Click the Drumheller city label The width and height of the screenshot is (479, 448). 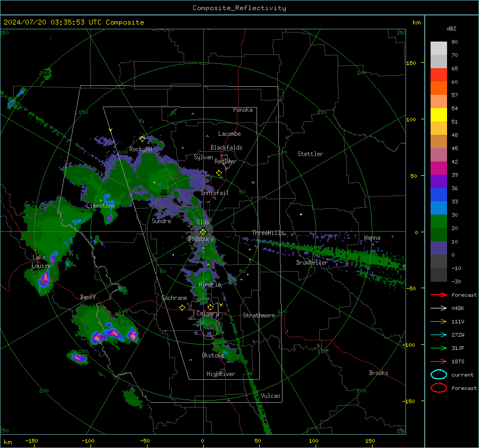tap(312, 263)
